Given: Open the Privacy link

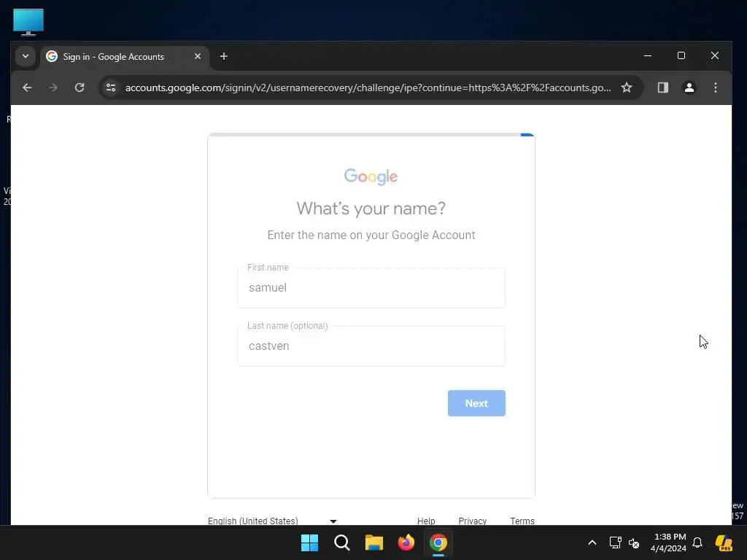Looking at the screenshot, I should [473, 521].
